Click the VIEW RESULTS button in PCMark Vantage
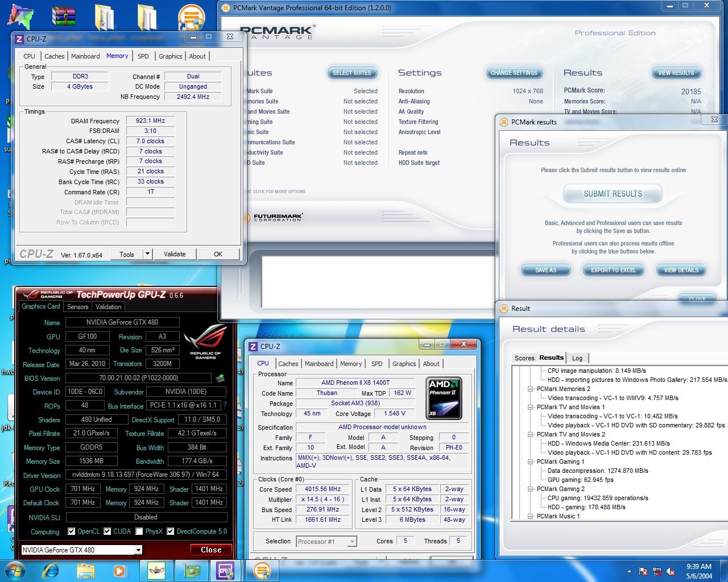The height and width of the screenshot is (582, 728). click(676, 73)
